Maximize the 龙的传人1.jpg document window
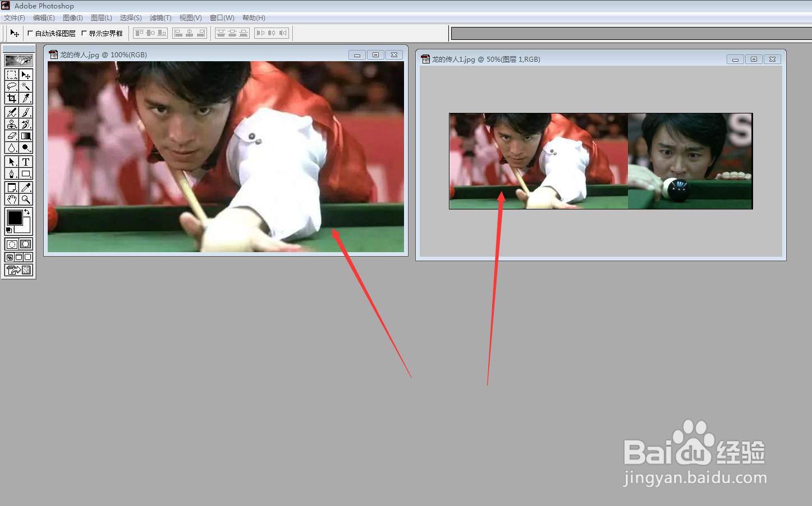This screenshot has width=812, height=506. [x=754, y=59]
